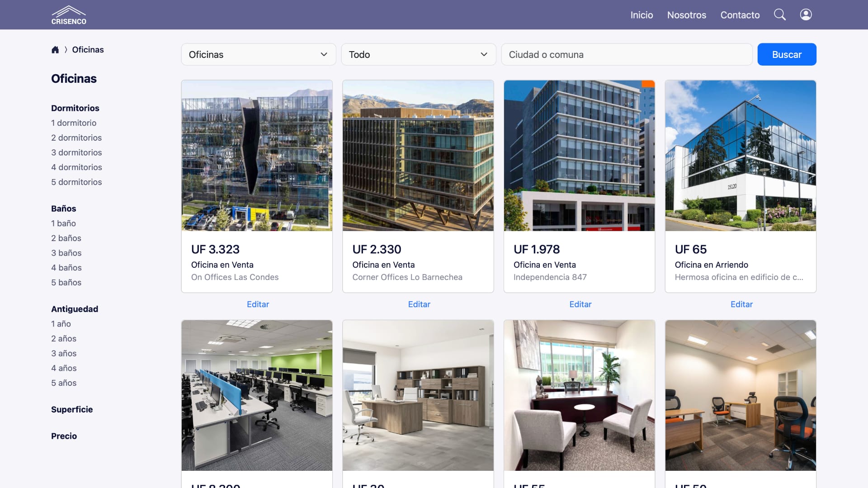Open the Todo operation dropdown
The image size is (868, 488).
[x=419, y=54]
